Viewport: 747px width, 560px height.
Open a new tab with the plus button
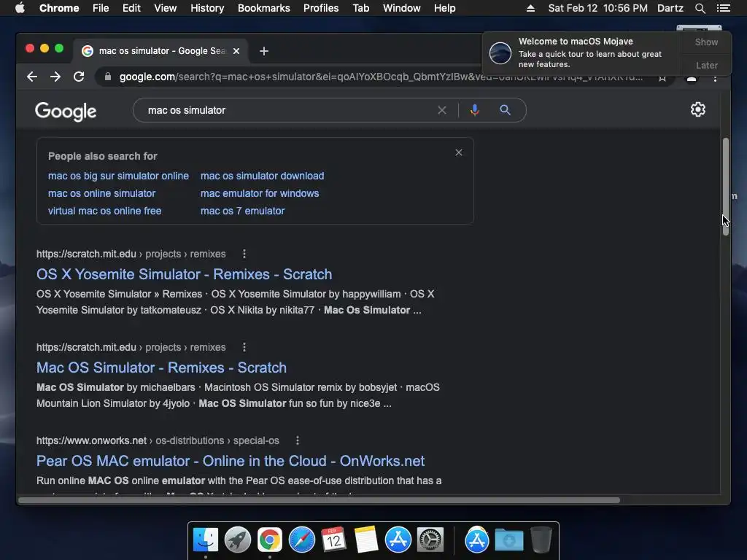click(x=264, y=51)
